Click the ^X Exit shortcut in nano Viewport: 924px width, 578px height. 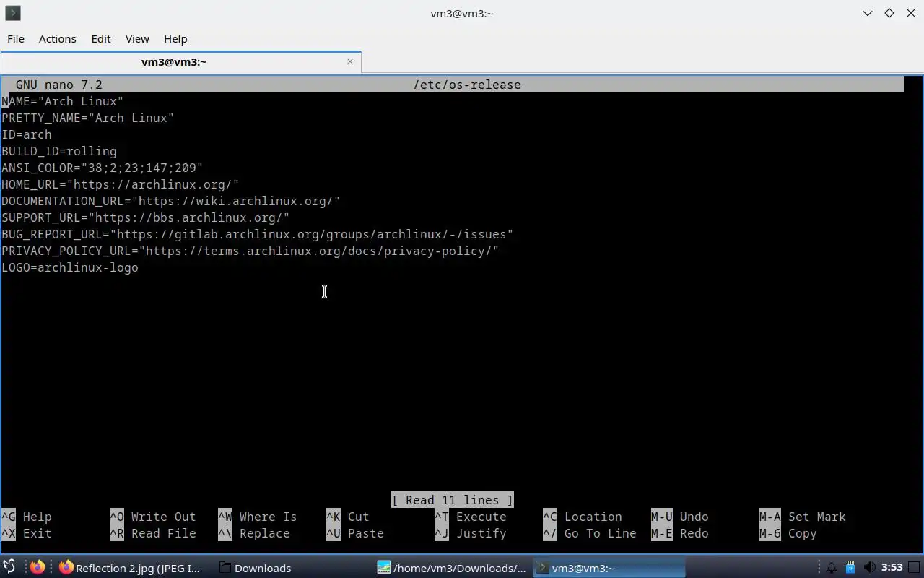pos(27,533)
